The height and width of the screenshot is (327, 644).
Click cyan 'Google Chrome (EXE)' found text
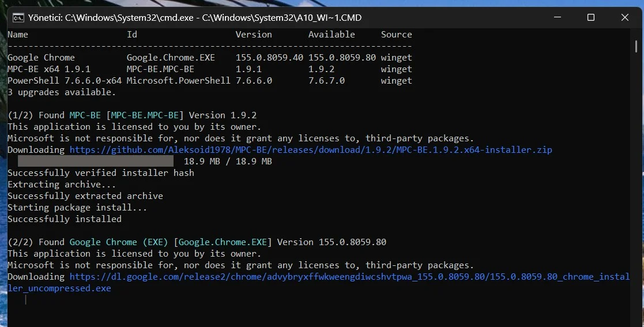coord(119,242)
